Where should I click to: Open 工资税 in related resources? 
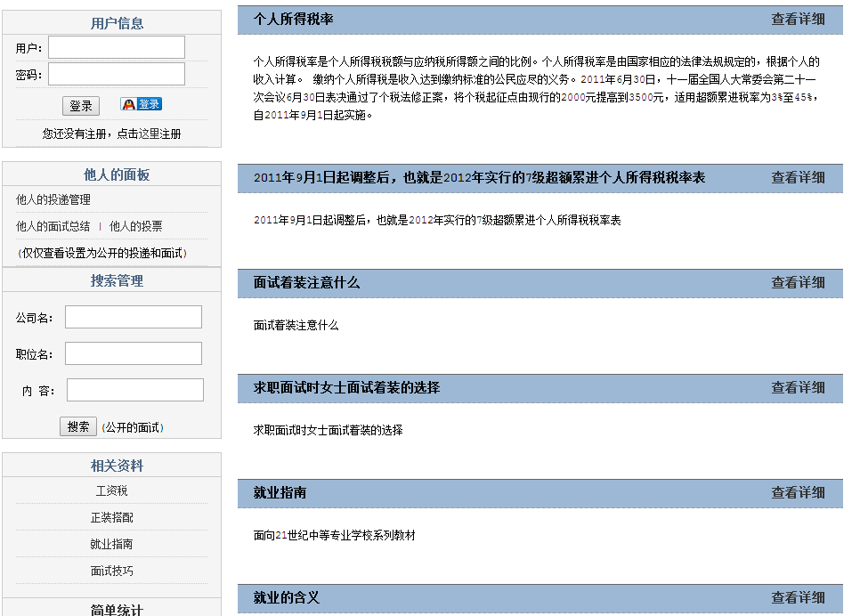coord(111,491)
